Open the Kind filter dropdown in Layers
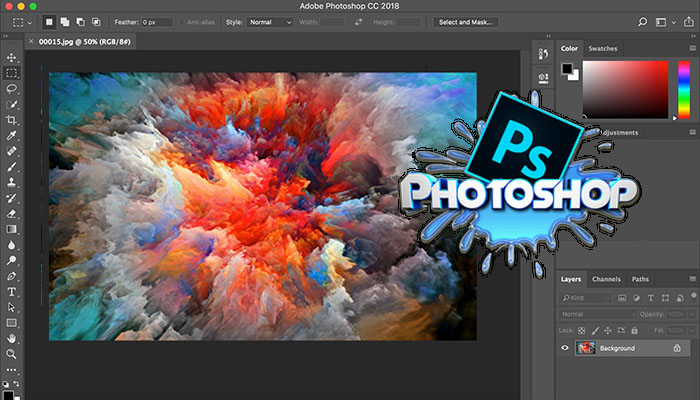 click(587, 298)
